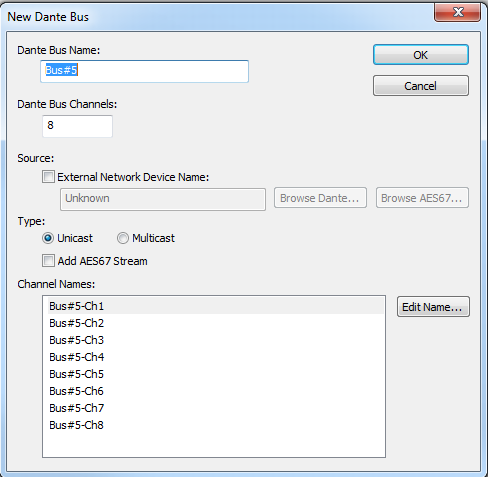Select channel Bus#5-Ch1 in list
488x477 pixels.
coord(216,306)
